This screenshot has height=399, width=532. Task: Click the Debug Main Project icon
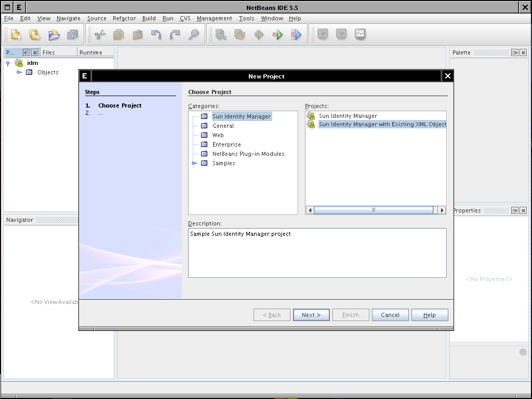click(296, 35)
